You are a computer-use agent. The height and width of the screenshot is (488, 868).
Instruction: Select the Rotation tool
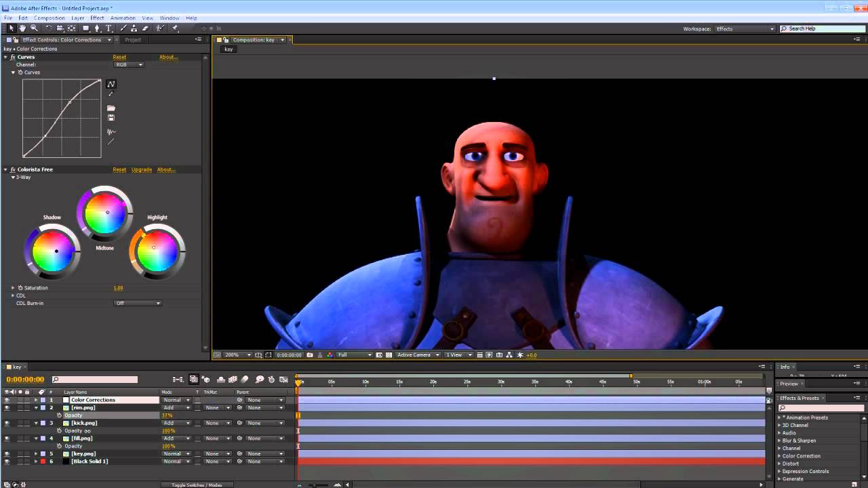[49, 28]
